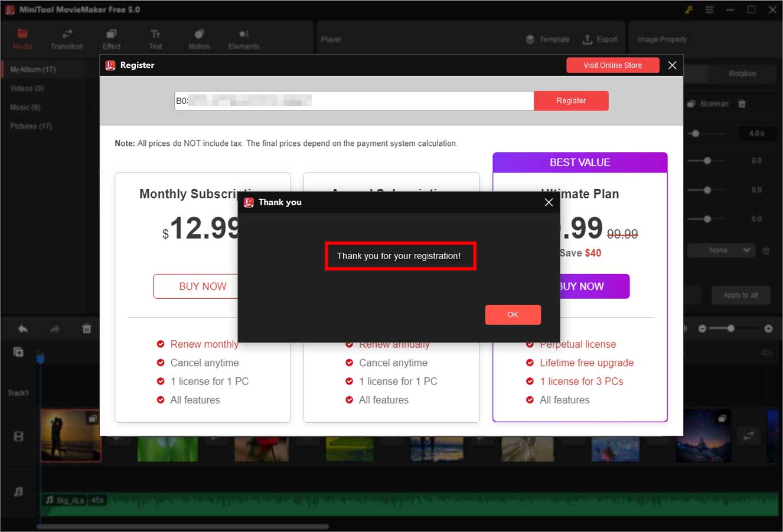This screenshot has width=783, height=532.
Task: Click the timeline horizontal scrollbar
Action: point(182,526)
